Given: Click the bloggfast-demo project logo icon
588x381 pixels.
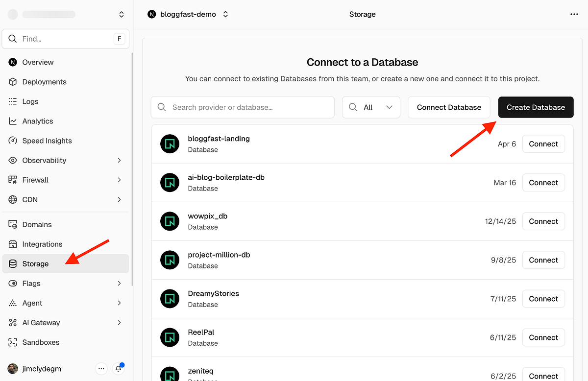Looking at the screenshot, I should 152,14.
